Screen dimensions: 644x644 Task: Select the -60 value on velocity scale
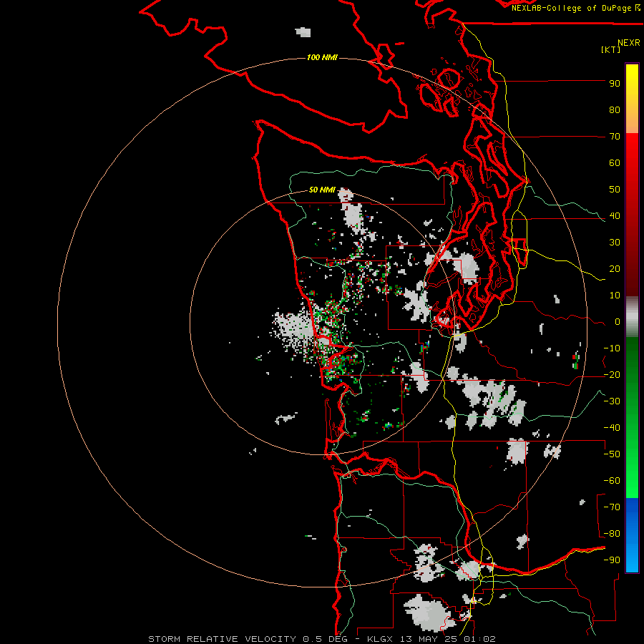coord(612,481)
